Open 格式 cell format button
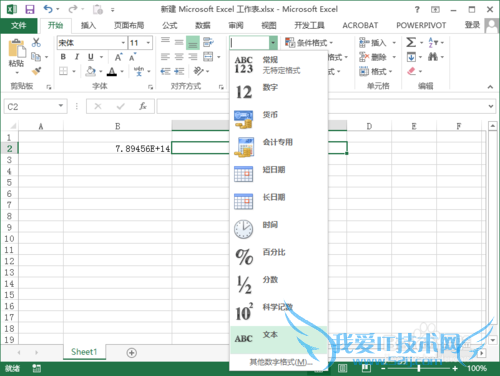Image resolution: width=500 pixels, height=376 pixels. tap(376, 71)
